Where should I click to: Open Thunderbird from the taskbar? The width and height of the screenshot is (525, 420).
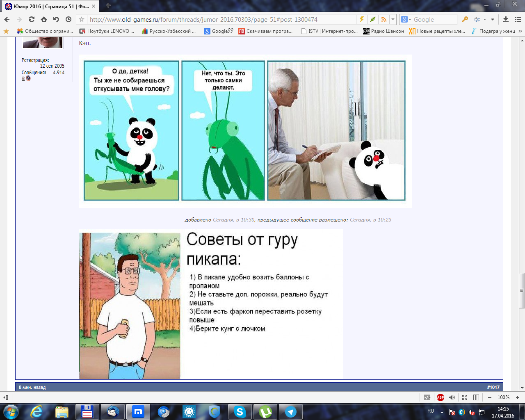coord(113,412)
